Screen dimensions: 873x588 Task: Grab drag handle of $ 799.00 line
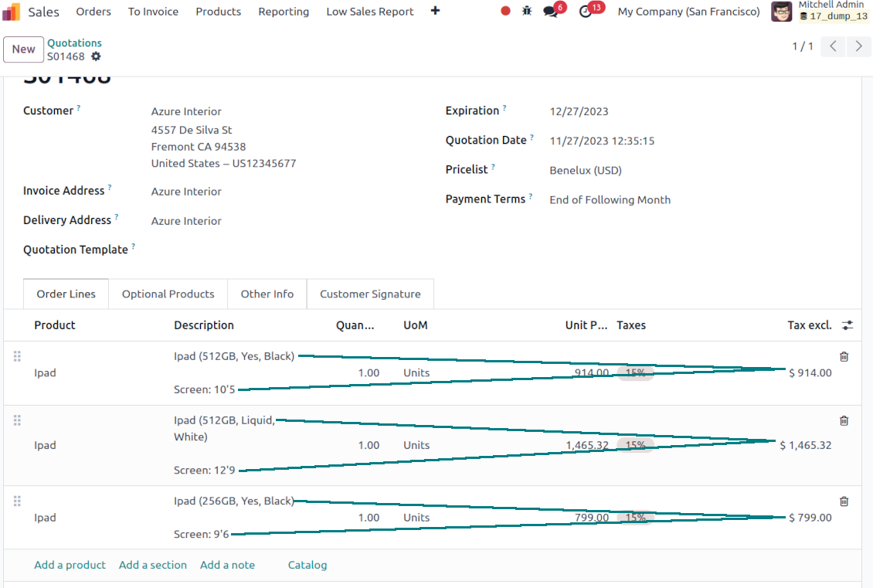(x=17, y=501)
